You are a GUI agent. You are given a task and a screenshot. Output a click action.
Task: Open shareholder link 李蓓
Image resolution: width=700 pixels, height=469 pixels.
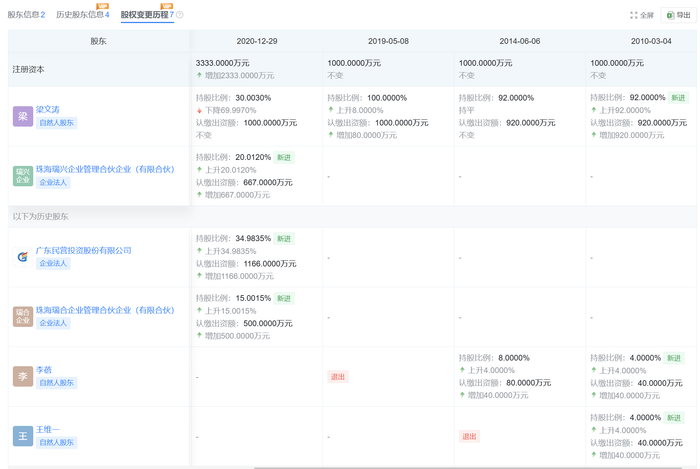(44, 370)
